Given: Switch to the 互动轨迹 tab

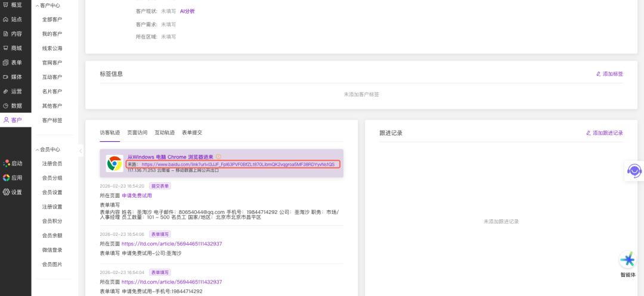Looking at the screenshot, I should pos(165,133).
